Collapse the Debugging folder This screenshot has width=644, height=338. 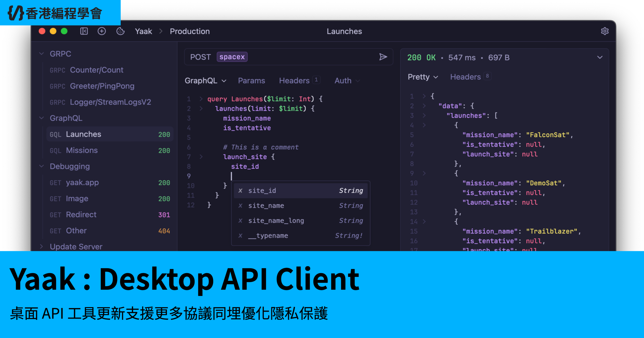42,166
